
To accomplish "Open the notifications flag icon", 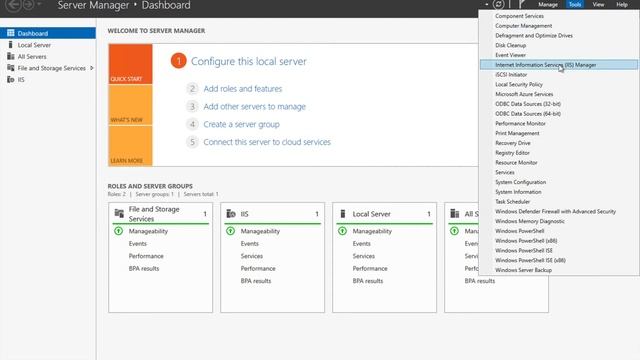I will [x=522, y=4].
